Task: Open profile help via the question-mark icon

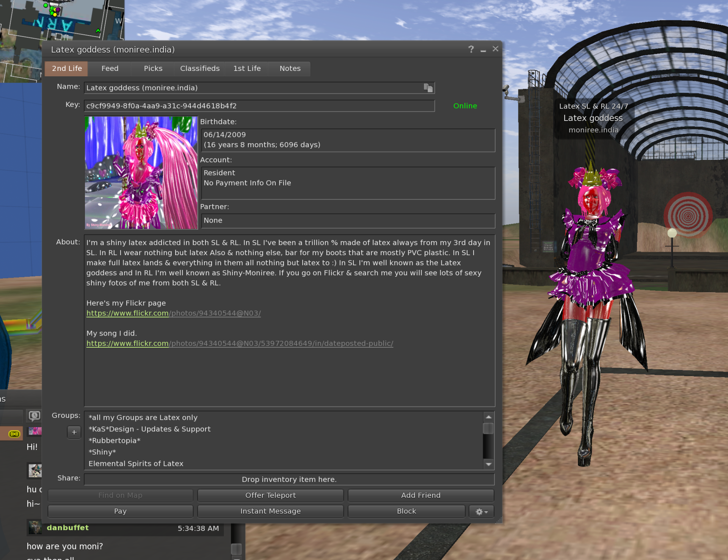Action: (x=471, y=49)
